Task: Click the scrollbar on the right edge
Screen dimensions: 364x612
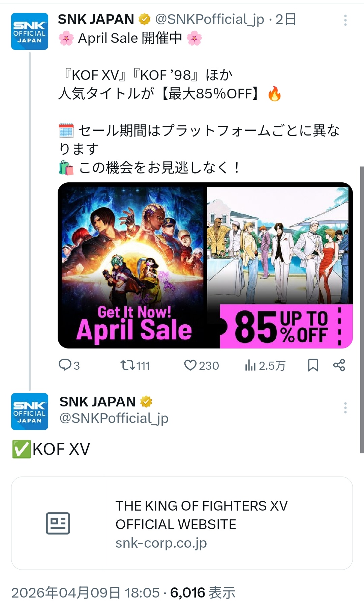Action: [362, 309]
